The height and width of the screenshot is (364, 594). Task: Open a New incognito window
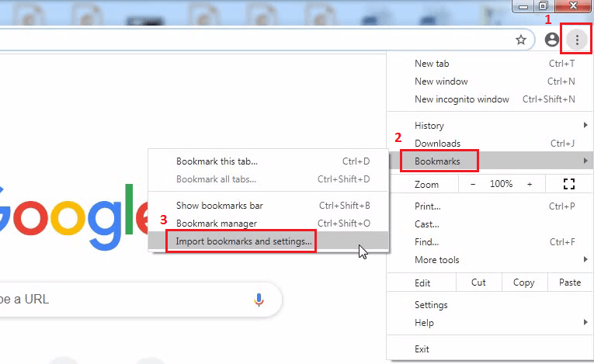click(491, 99)
